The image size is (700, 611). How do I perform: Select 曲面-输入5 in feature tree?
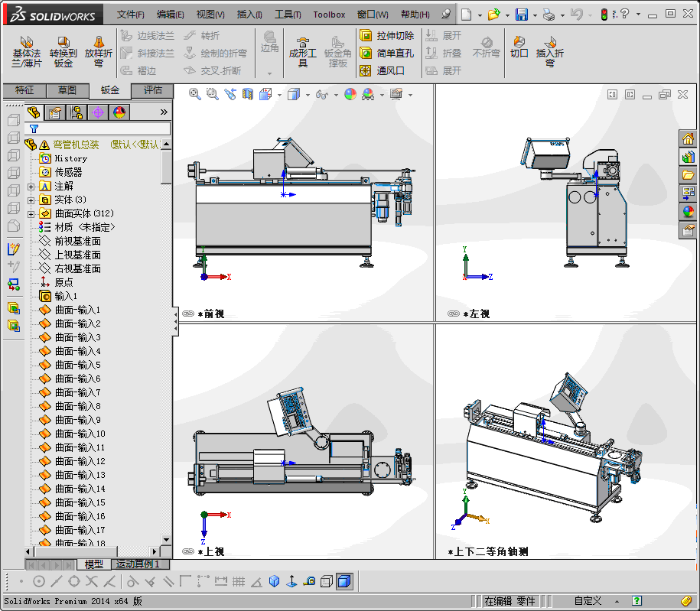click(x=78, y=365)
